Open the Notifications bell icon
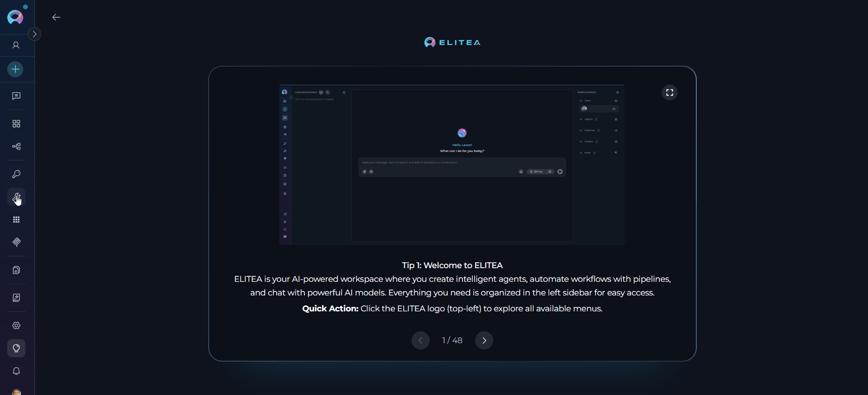 pos(16,371)
